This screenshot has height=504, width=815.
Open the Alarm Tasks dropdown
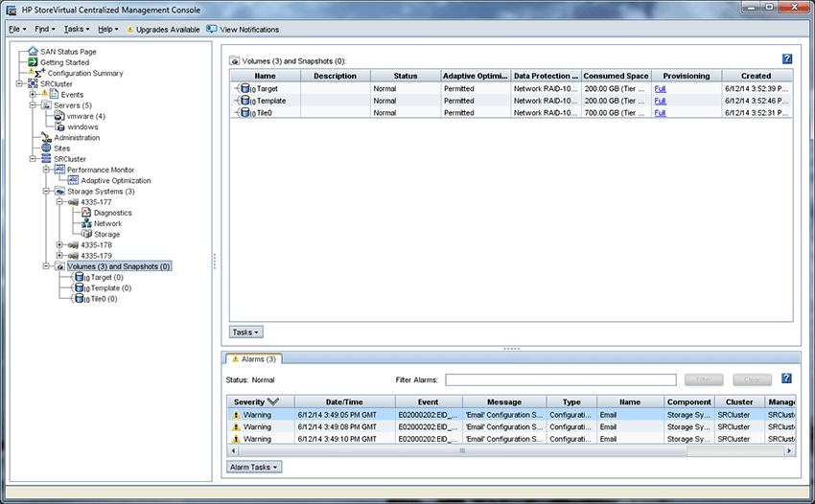tap(254, 467)
